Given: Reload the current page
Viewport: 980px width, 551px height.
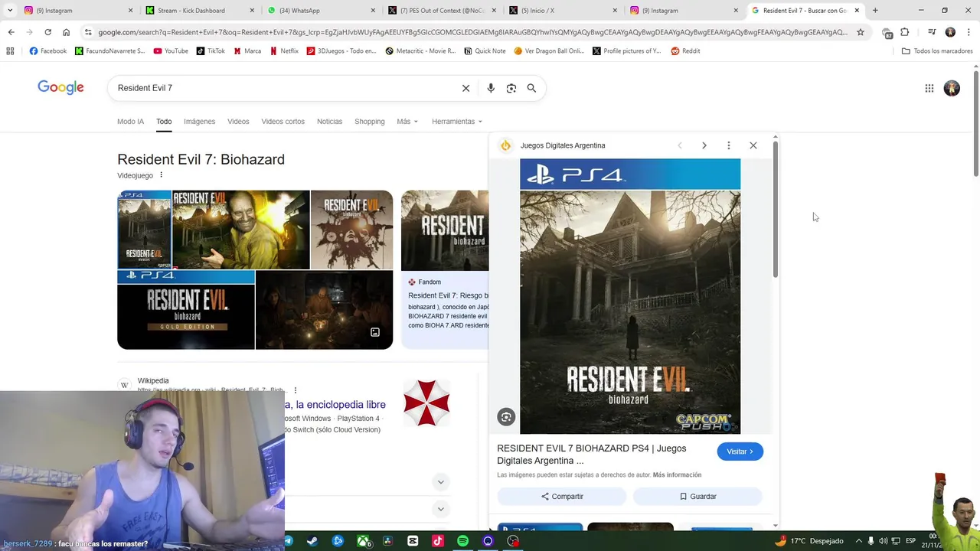Looking at the screenshot, I should point(47,32).
